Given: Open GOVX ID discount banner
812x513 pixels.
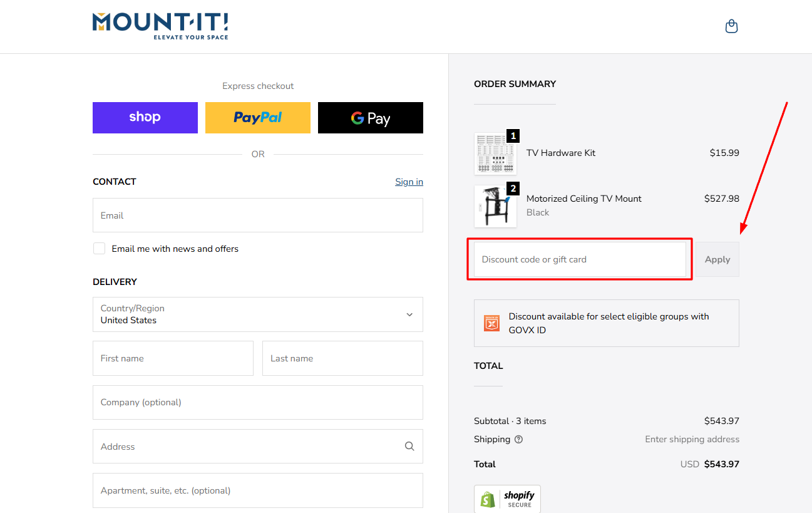Looking at the screenshot, I should tap(607, 323).
